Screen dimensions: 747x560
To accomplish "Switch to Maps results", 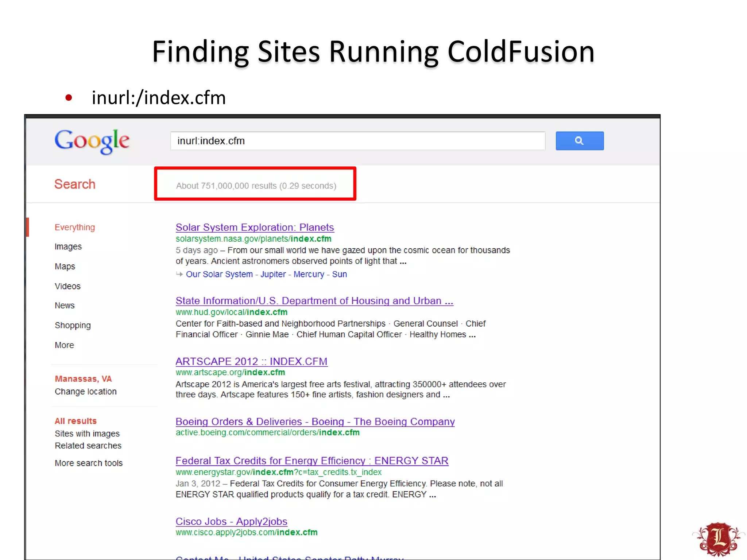I will (x=65, y=267).
